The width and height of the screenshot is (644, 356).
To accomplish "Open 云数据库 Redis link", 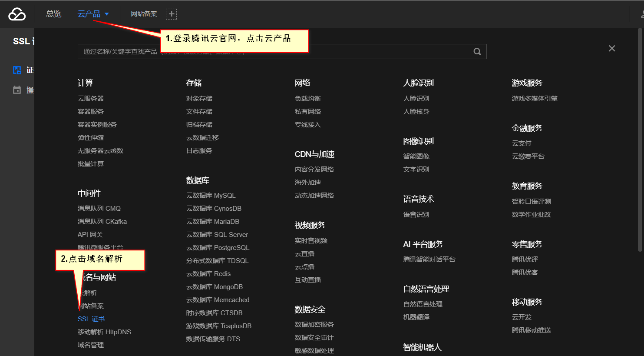I will coord(208,274).
